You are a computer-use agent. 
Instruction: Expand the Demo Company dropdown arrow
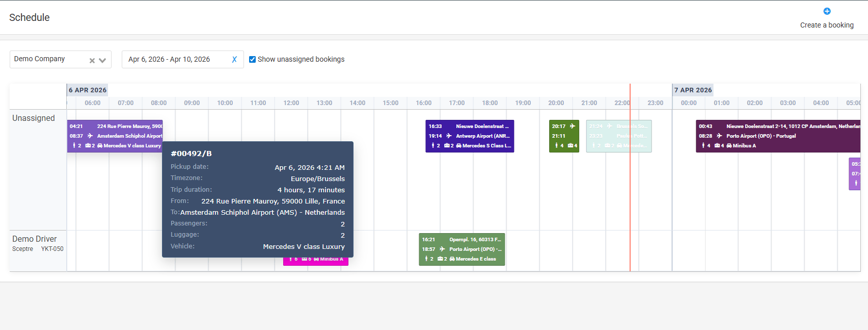pos(102,60)
